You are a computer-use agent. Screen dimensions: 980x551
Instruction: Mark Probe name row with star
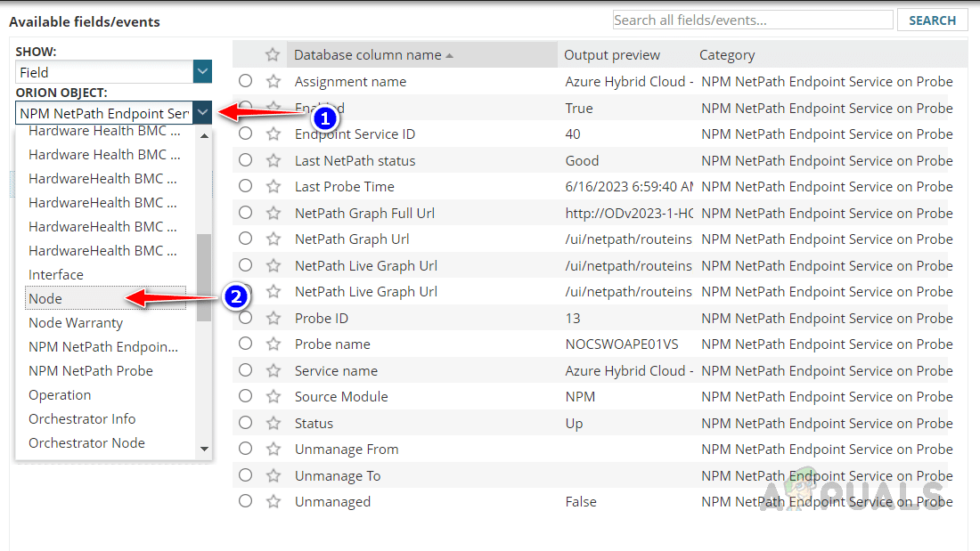(x=274, y=344)
